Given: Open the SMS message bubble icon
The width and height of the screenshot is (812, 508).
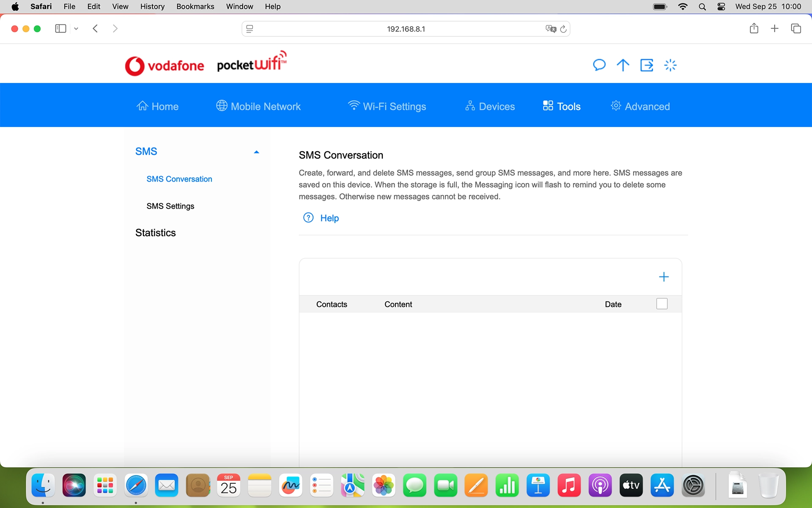Looking at the screenshot, I should pyautogui.click(x=599, y=65).
